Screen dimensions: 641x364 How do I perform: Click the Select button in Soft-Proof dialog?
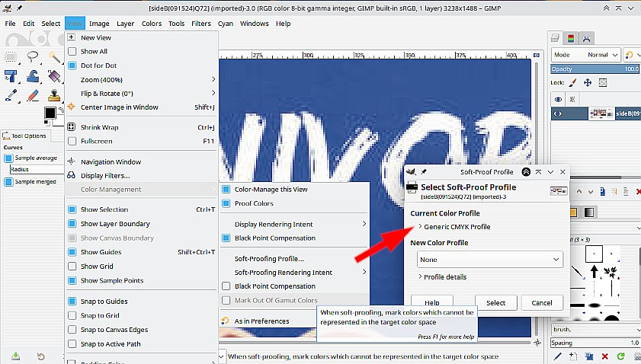click(x=496, y=303)
